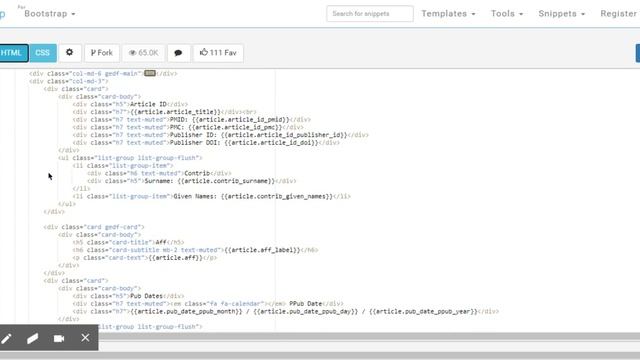Screen dimensions: 640x360
Task: Click the card-text article.aff line
Action: [144, 258]
